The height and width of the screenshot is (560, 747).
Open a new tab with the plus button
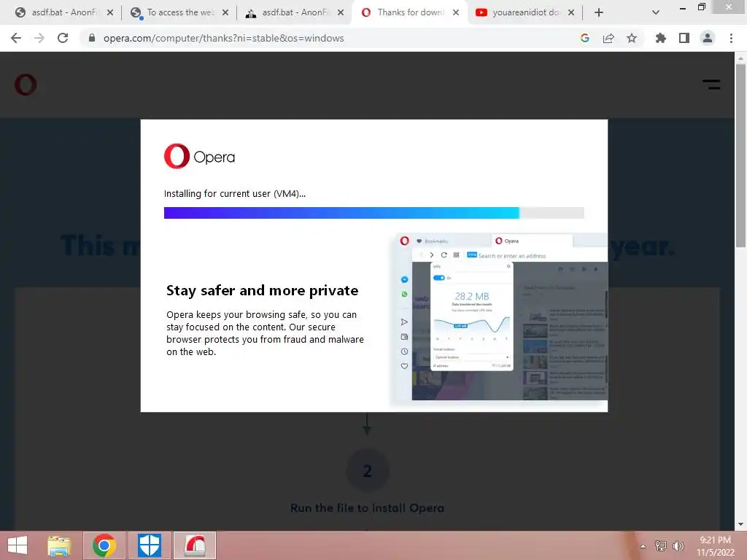click(599, 13)
